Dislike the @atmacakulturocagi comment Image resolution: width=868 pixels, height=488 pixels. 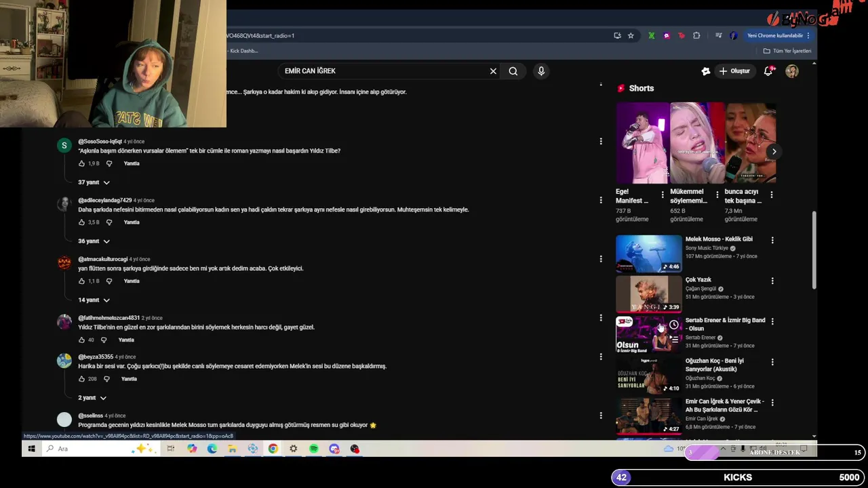109,281
